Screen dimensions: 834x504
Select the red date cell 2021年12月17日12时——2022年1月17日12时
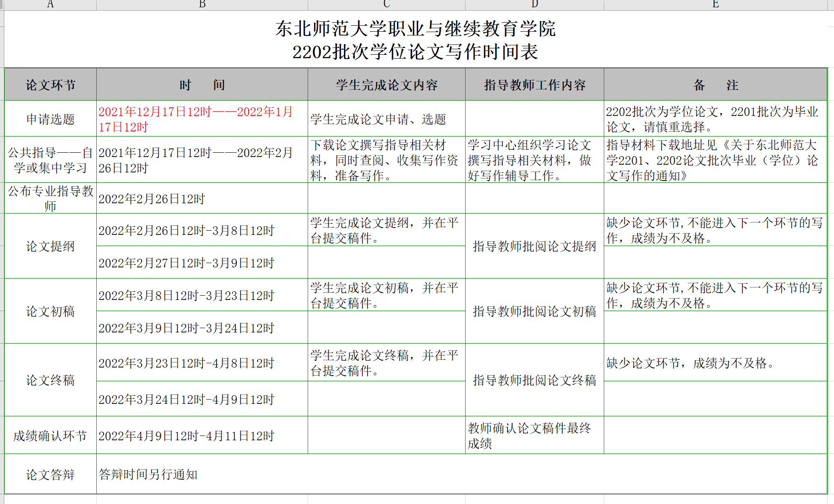pyautogui.click(x=202, y=119)
